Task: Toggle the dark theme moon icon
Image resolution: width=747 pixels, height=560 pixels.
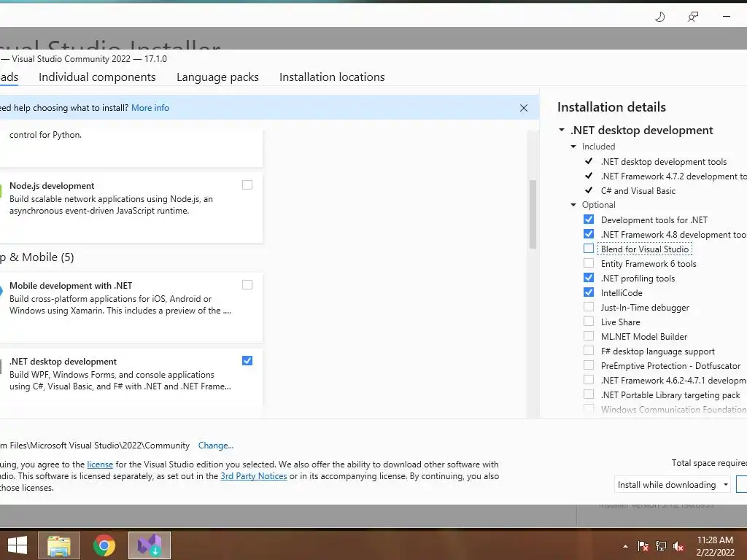Action: click(x=659, y=17)
